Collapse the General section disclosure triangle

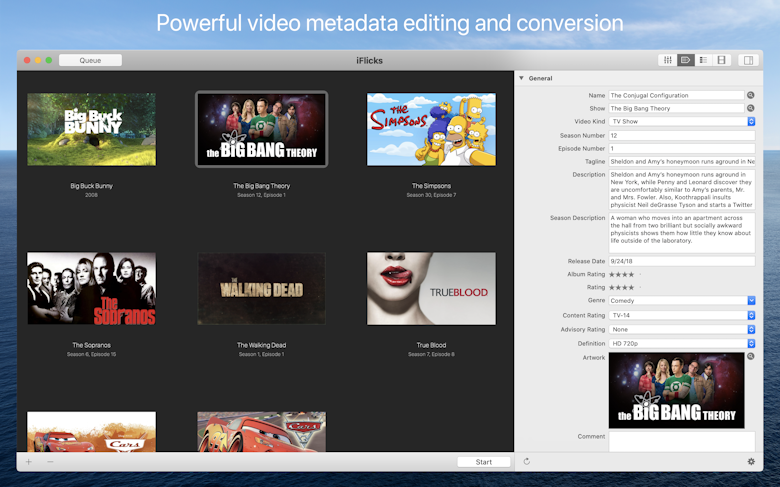[x=521, y=78]
